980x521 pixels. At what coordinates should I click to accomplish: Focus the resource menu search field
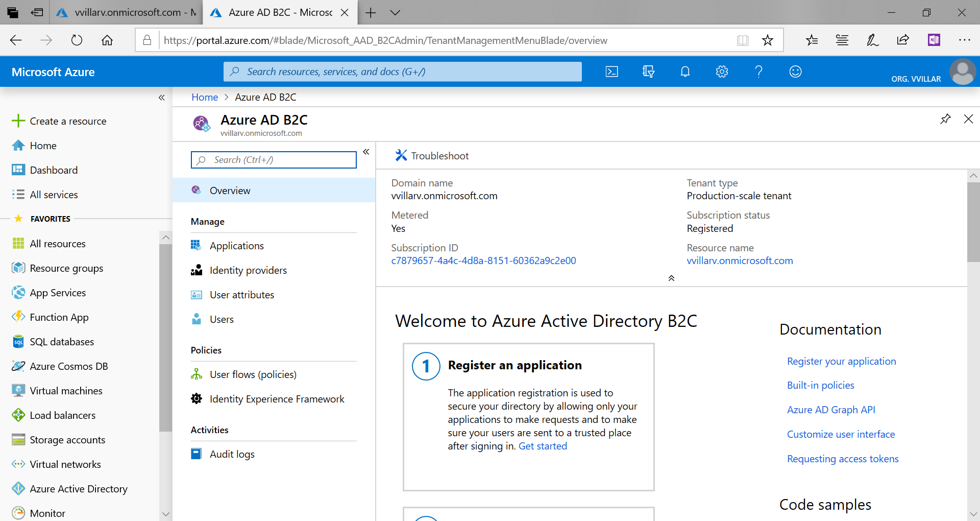274,160
